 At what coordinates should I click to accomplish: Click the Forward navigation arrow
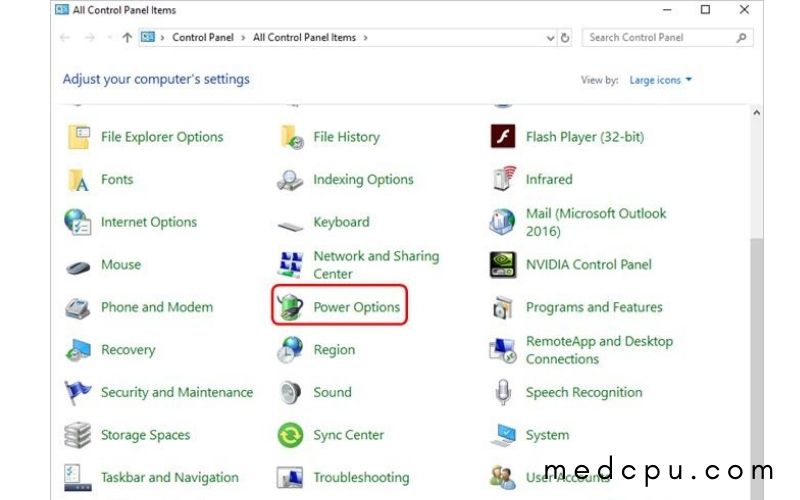point(89,38)
